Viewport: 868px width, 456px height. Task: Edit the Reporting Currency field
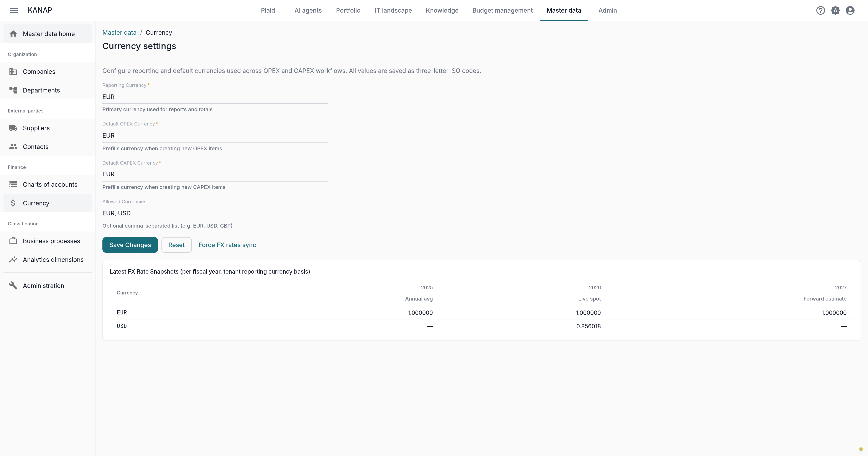tap(215, 97)
